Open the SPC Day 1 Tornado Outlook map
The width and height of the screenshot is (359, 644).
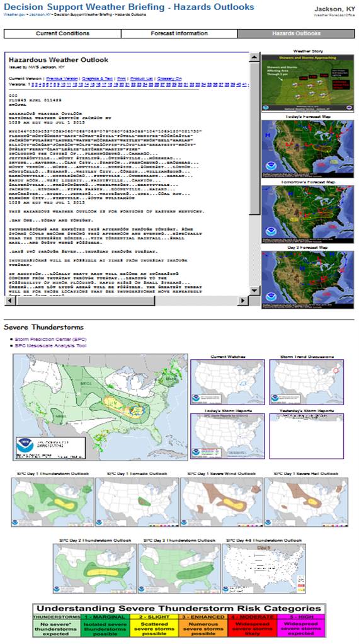[137, 502]
